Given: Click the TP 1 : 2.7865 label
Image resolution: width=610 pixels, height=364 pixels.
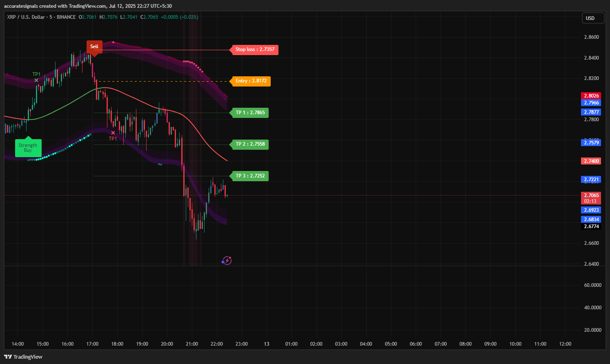Looking at the screenshot, I should click(250, 113).
